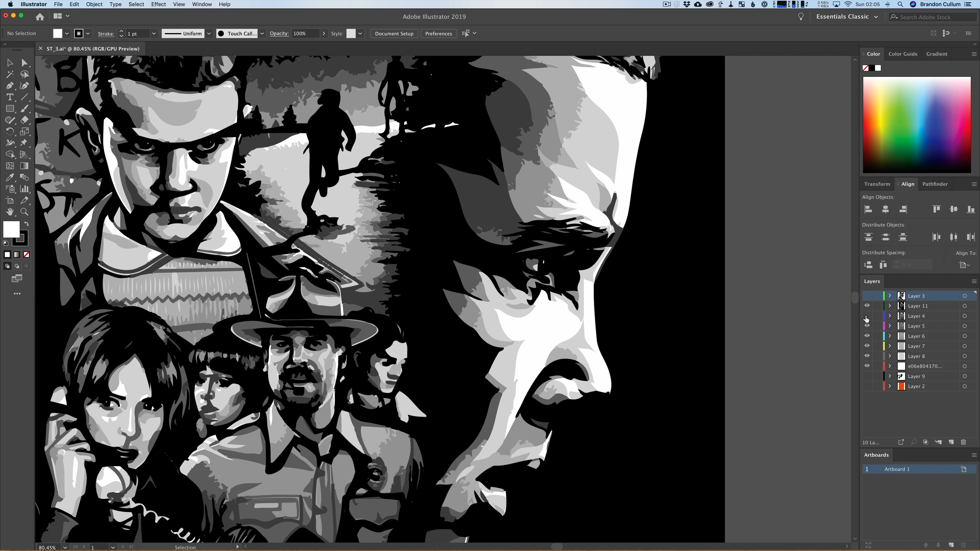
Task: Click the fill color swatch in control bar
Action: pos(57,33)
